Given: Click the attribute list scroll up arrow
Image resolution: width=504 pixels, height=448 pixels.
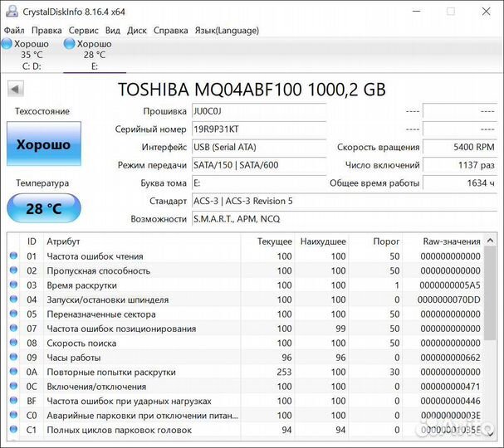Looking at the screenshot, I should [x=490, y=241].
